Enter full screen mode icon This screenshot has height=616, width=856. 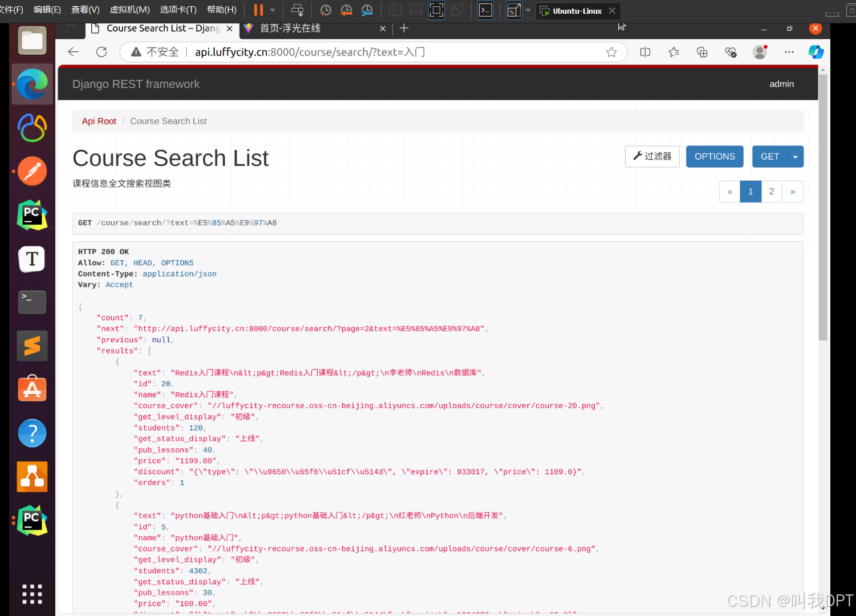[436, 10]
